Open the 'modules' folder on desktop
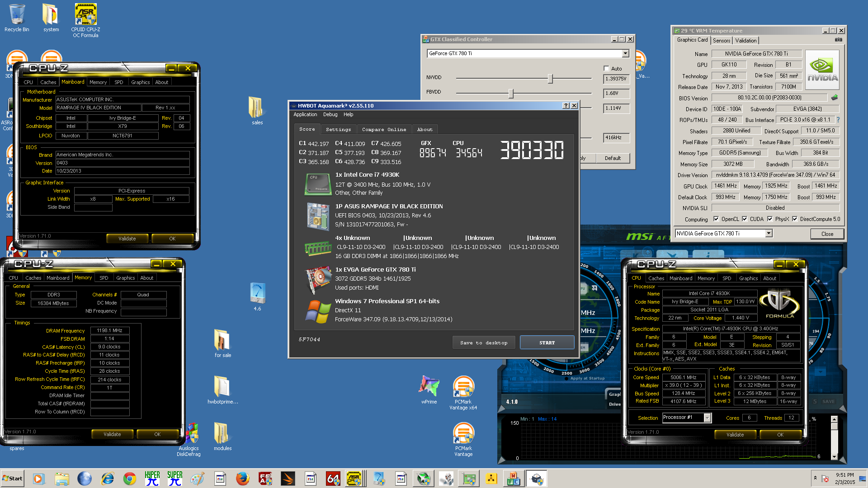 point(222,436)
